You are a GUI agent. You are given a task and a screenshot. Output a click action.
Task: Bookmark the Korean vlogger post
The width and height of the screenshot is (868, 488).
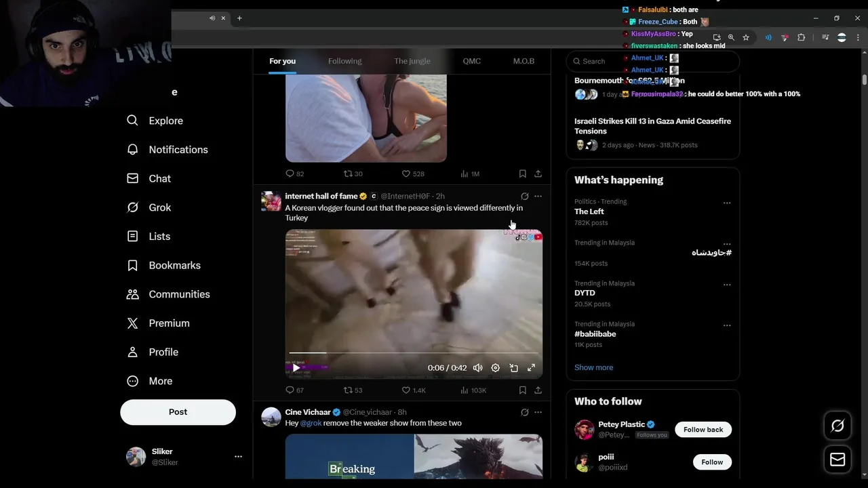point(522,390)
